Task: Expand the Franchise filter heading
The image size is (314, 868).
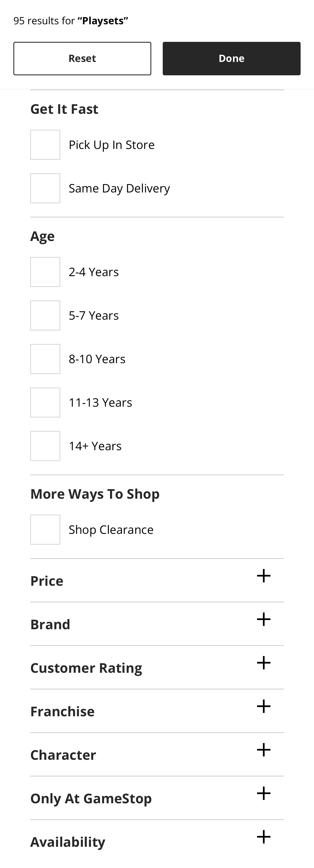Action: coord(63,711)
